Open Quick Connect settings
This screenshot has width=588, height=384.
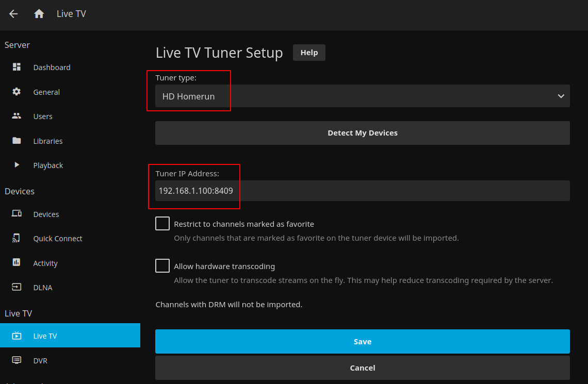pyautogui.click(x=70, y=239)
